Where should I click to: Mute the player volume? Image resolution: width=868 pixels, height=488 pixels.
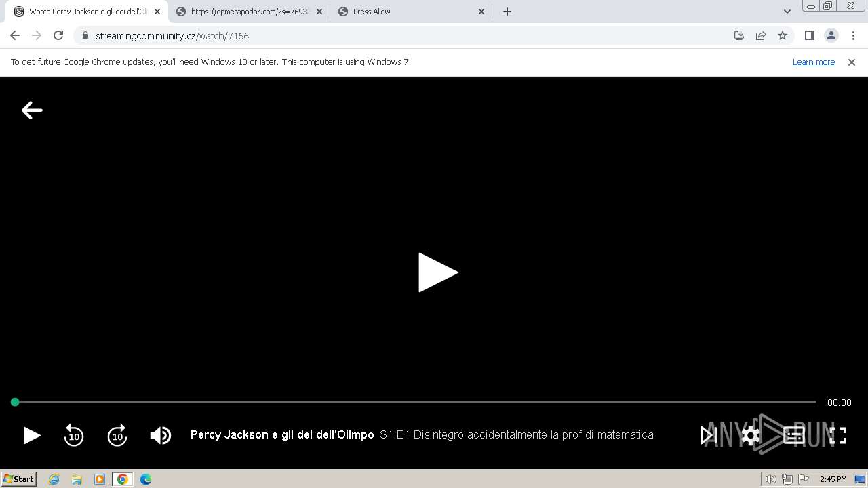161,435
